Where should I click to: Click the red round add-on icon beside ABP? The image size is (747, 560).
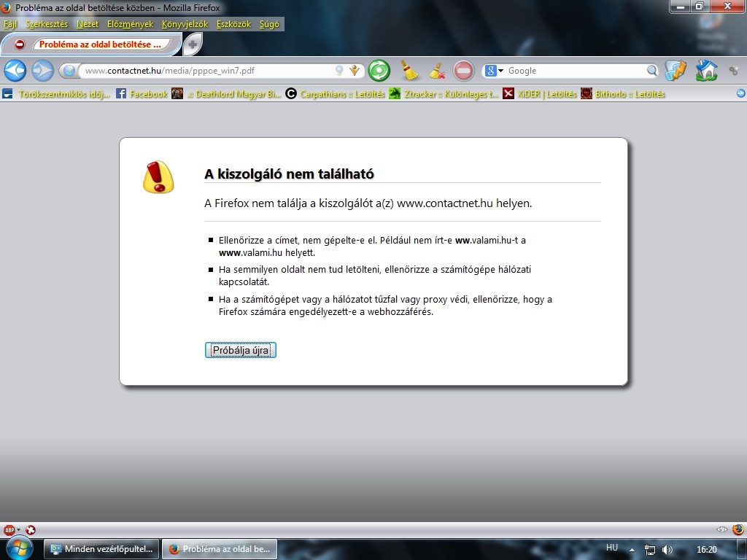[x=31, y=529]
